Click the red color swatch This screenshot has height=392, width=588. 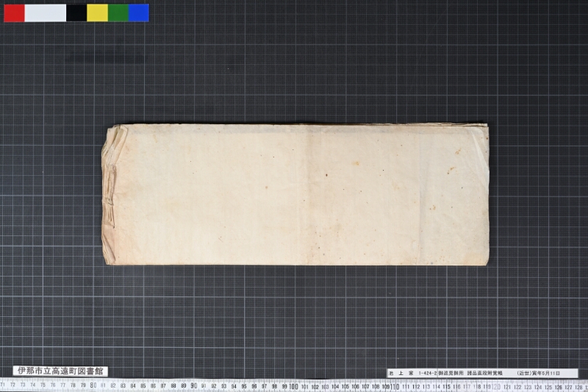point(14,13)
